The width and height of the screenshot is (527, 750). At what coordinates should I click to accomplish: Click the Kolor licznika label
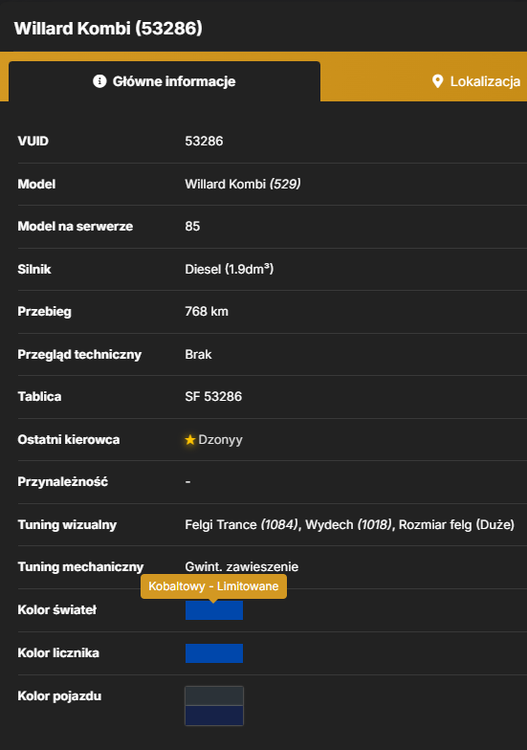point(58,653)
